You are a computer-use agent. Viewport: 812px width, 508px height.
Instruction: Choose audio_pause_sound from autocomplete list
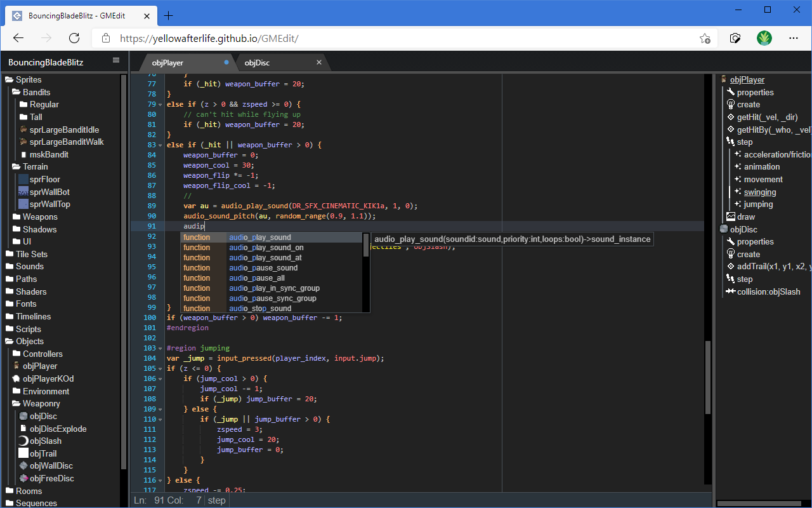(x=263, y=268)
